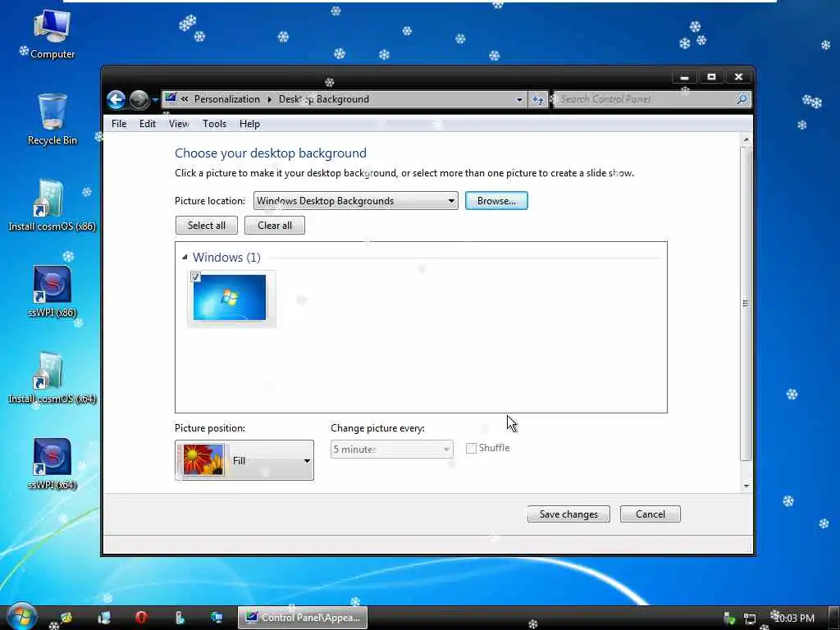This screenshot has width=840, height=630.
Task: Click the Desktop Background breadcrumb
Action: 323,99
